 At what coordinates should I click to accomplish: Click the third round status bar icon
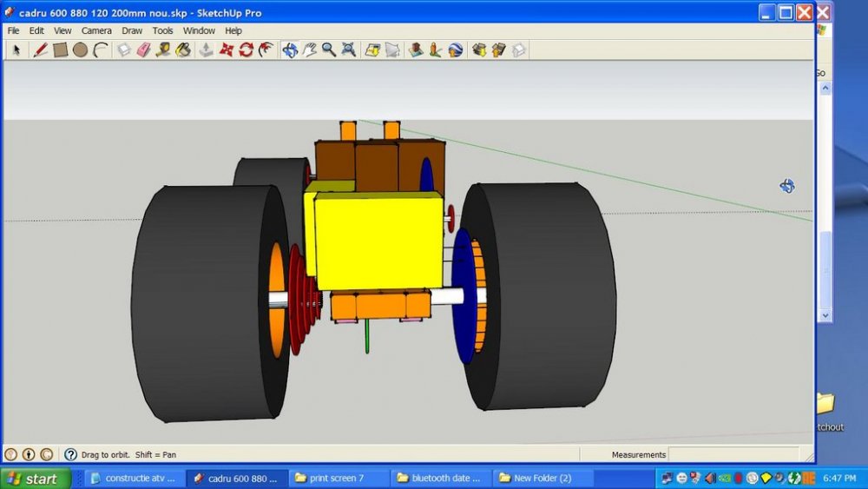click(47, 454)
